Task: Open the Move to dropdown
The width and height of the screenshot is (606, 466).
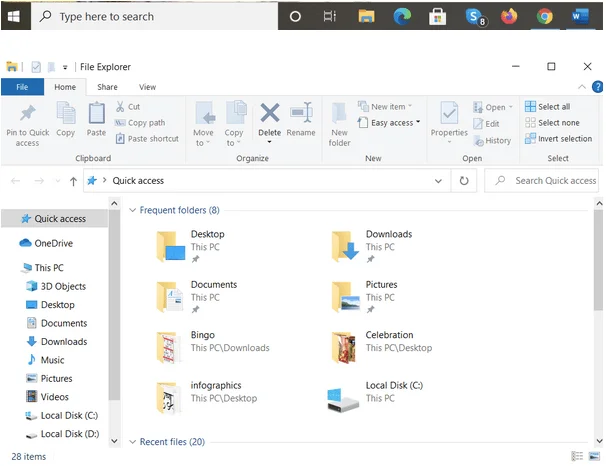Action: coord(203,124)
